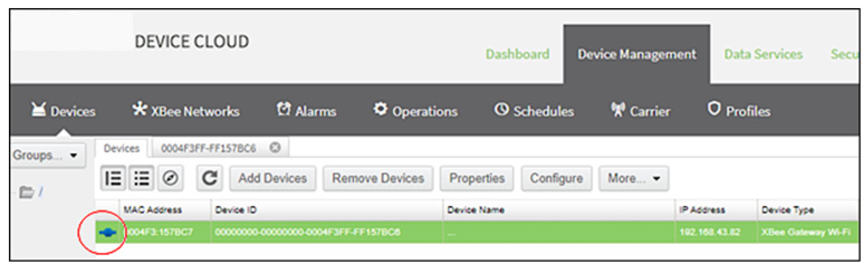Image resolution: width=868 pixels, height=268 pixels.
Task: Sort by the Device ID column header
Action: 236,210
